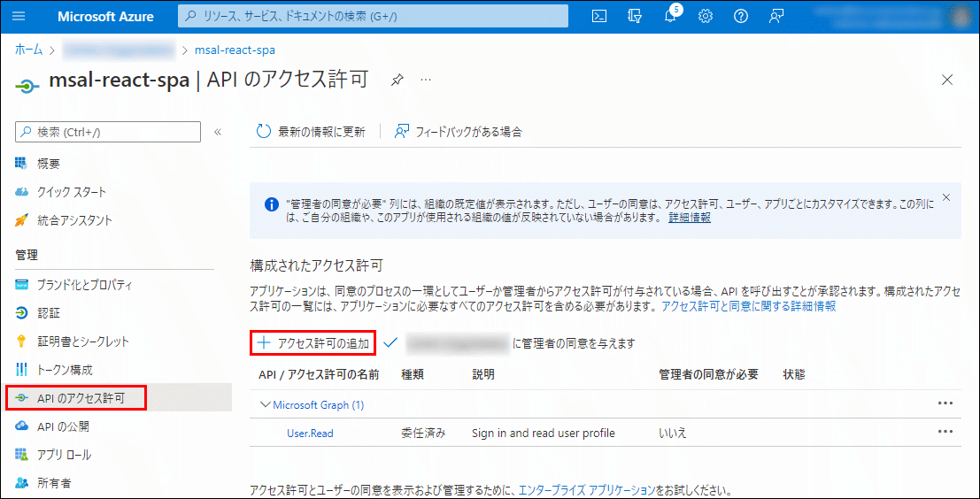Click the Microsoft Azure logo text
The width and height of the screenshot is (980, 499).
(x=105, y=17)
